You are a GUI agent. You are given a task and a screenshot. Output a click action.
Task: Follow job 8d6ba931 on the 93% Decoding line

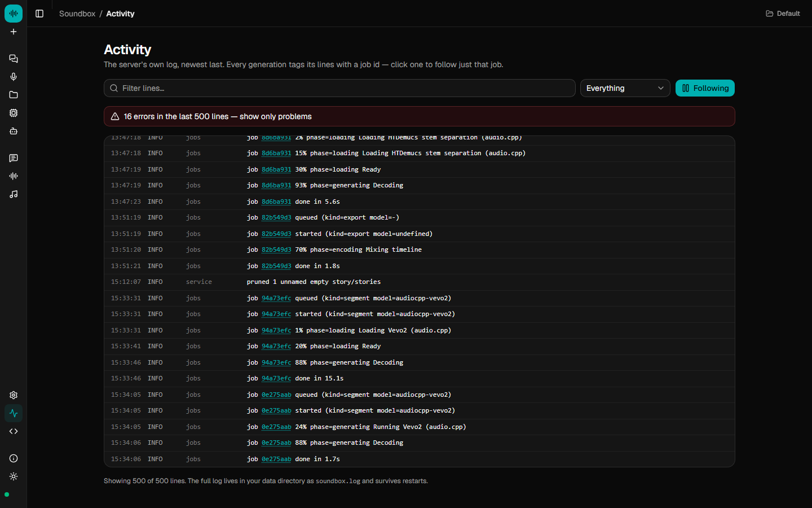pos(276,185)
